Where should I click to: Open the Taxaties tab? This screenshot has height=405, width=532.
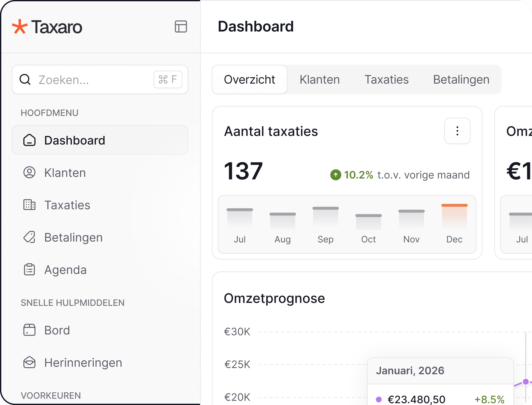pos(386,80)
